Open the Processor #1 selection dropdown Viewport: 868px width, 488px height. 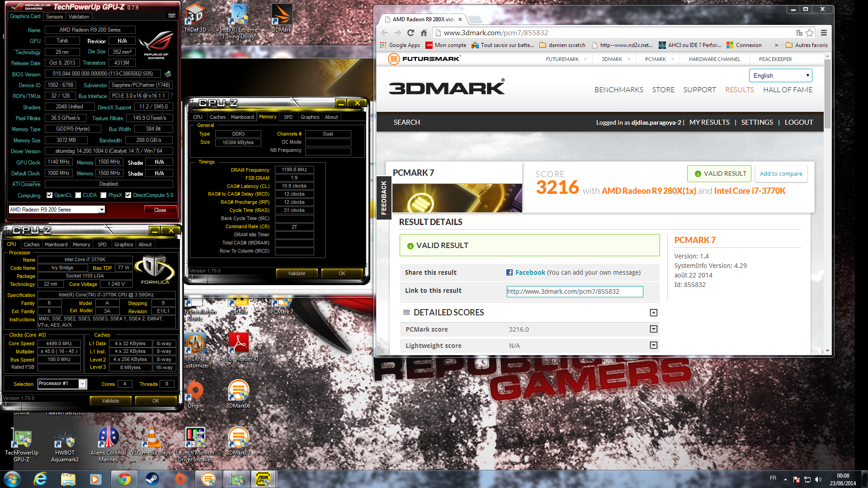[62, 384]
